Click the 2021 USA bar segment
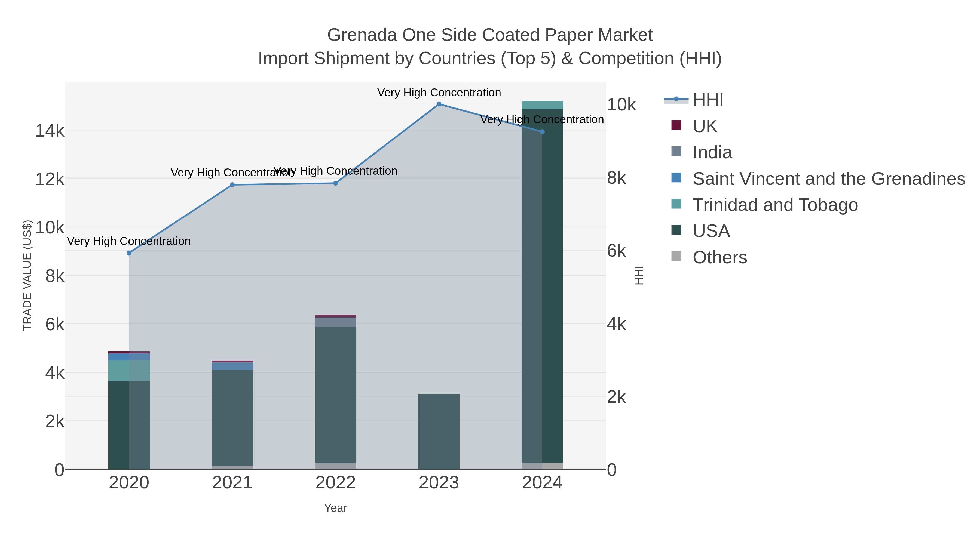980x551 pixels. point(232,418)
